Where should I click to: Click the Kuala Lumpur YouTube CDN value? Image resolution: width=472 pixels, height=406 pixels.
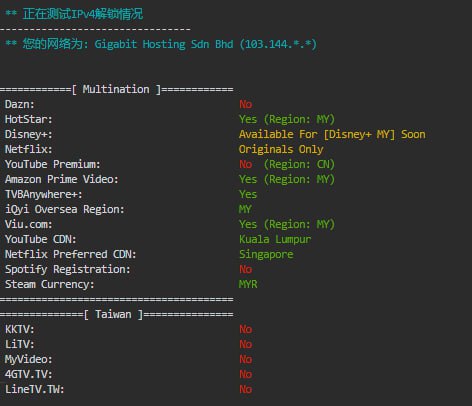[x=275, y=239]
